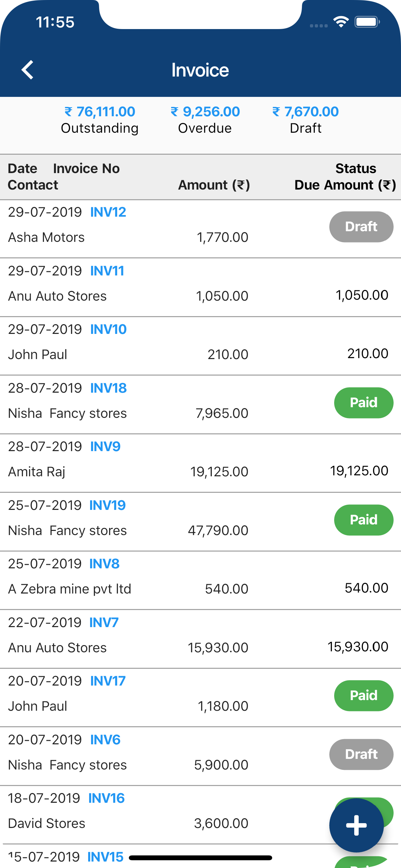Image resolution: width=401 pixels, height=868 pixels.
Task: Tap the WiFi status icon
Action: point(341,22)
